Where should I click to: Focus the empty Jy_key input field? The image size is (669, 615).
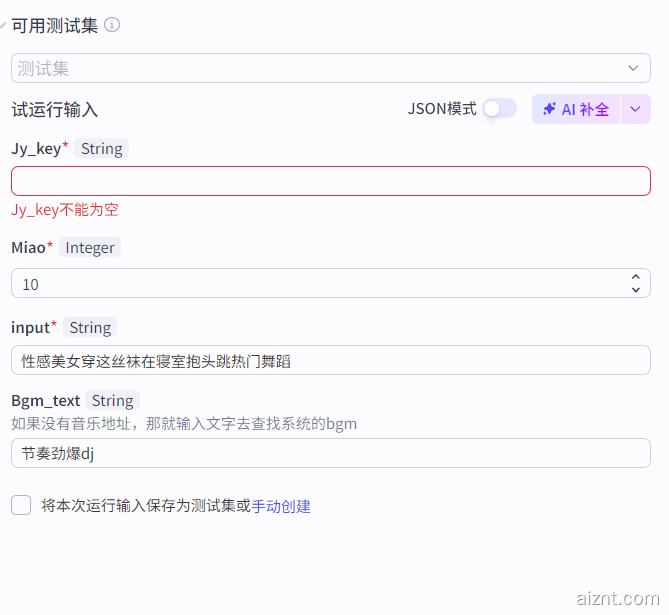click(x=331, y=181)
